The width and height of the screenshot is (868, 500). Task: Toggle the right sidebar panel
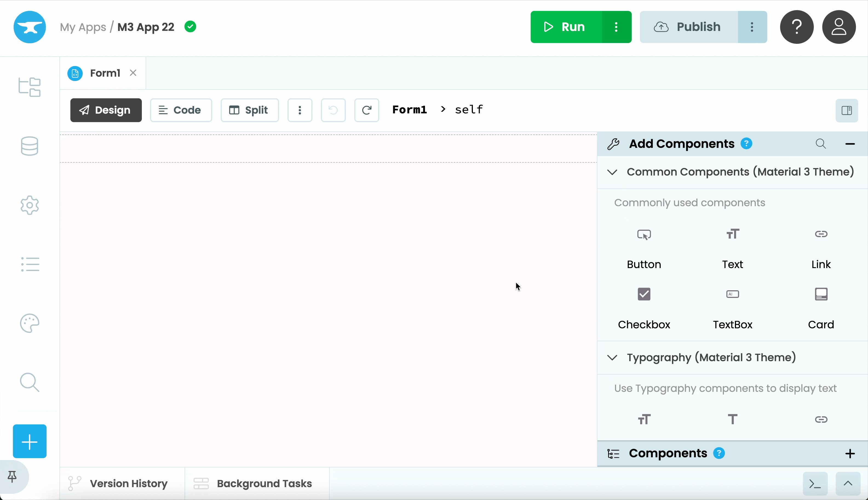click(847, 110)
